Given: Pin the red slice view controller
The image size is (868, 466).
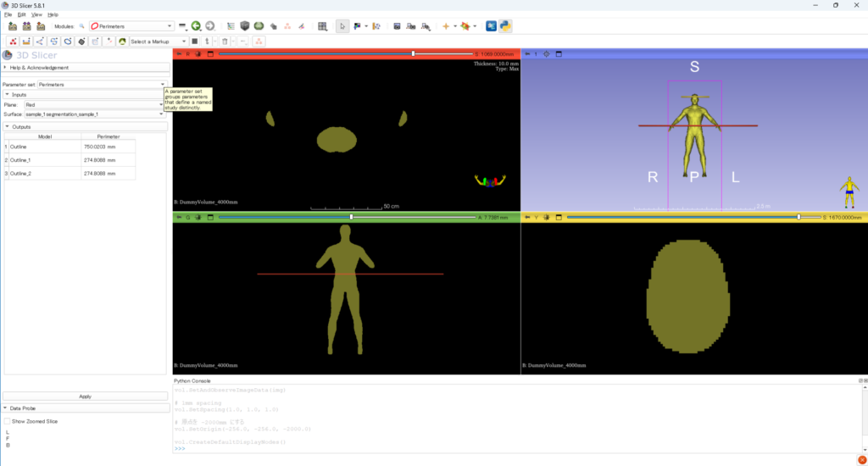Looking at the screenshot, I should click(178, 53).
